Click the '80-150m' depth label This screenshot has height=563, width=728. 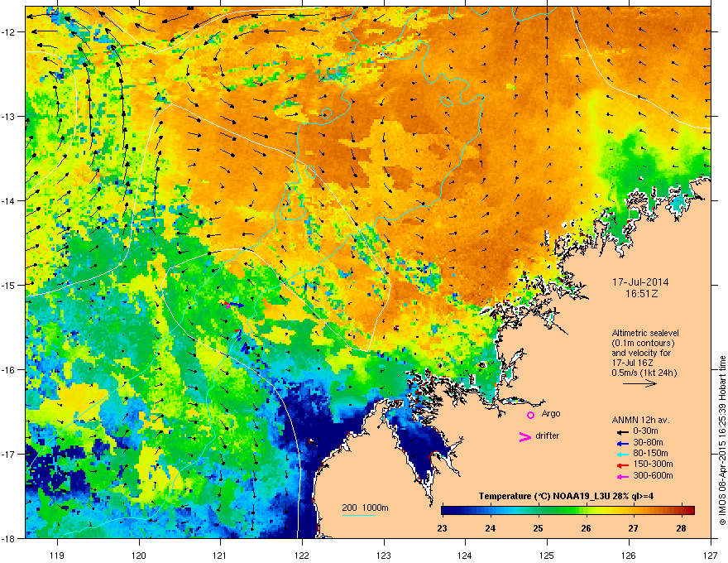click(x=650, y=453)
